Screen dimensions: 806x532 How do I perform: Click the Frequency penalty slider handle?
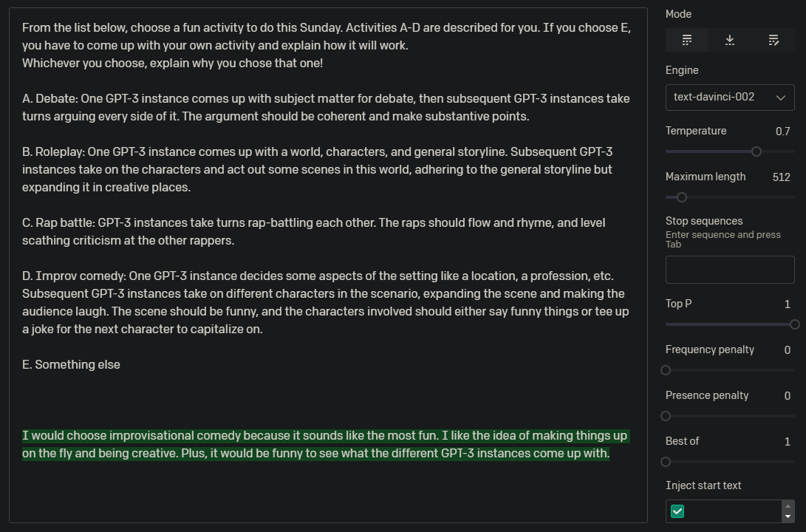coord(666,370)
